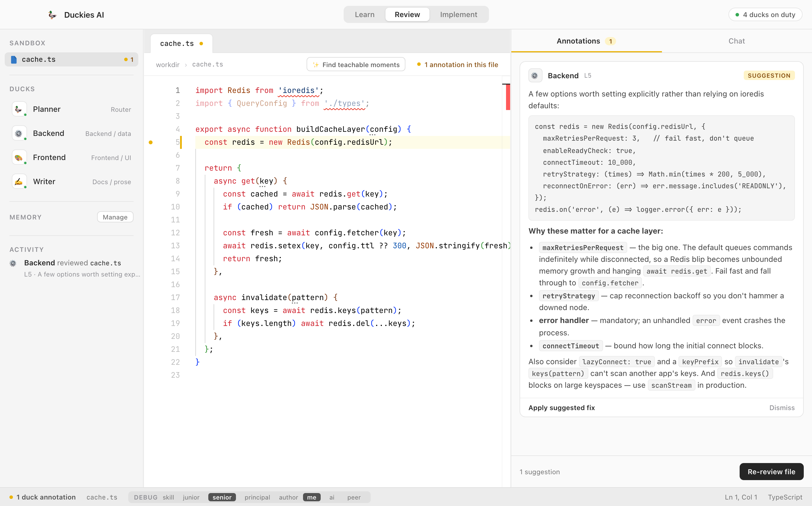Click the Annotations count badge 1

pos(610,41)
